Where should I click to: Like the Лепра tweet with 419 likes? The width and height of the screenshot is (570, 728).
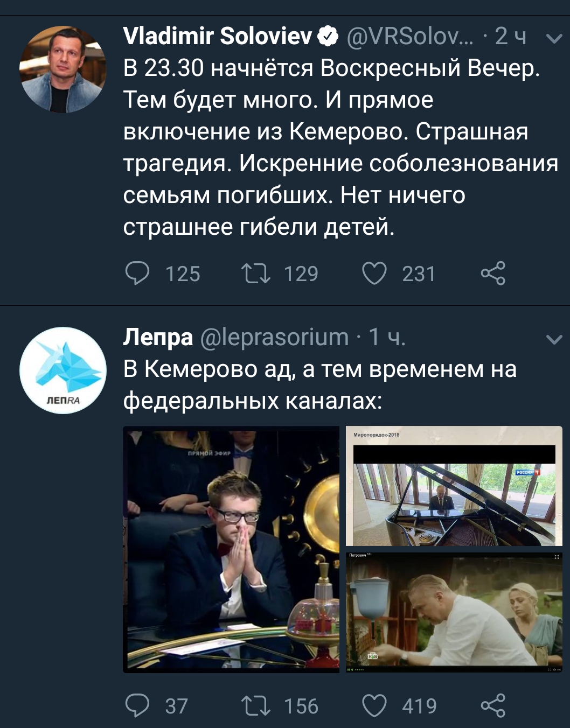pyautogui.click(x=374, y=705)
